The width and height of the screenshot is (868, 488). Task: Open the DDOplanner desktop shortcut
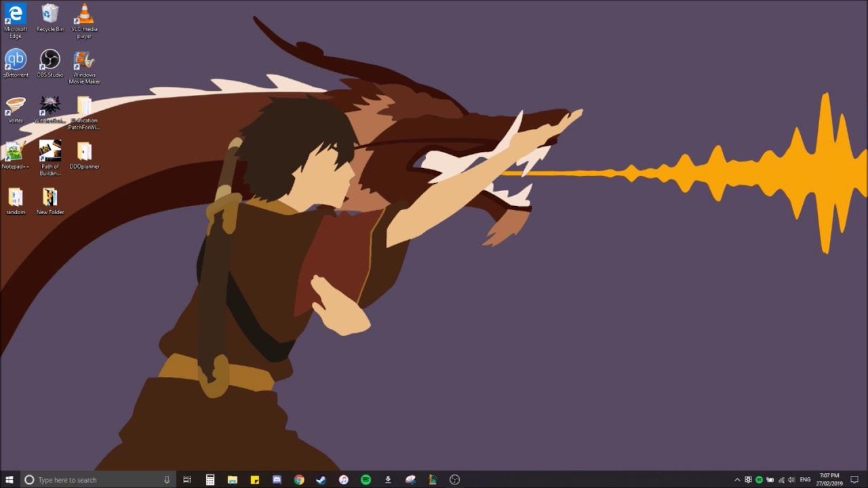click(84, 150)
